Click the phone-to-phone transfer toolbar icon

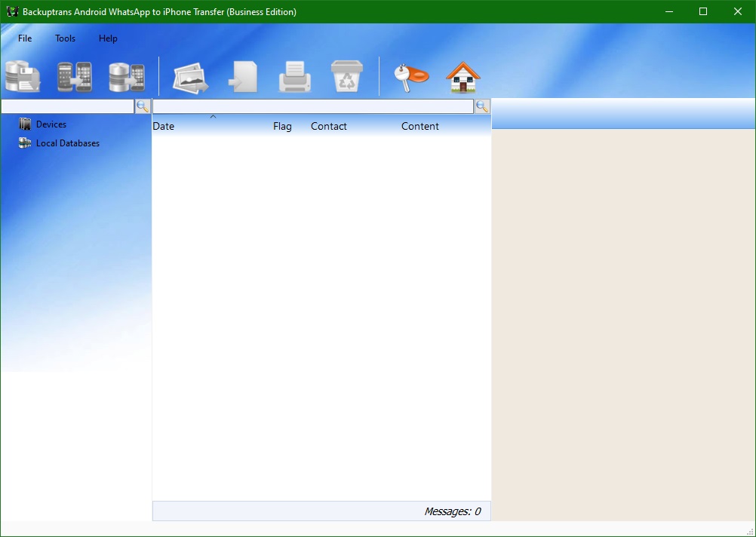point(75,76)
